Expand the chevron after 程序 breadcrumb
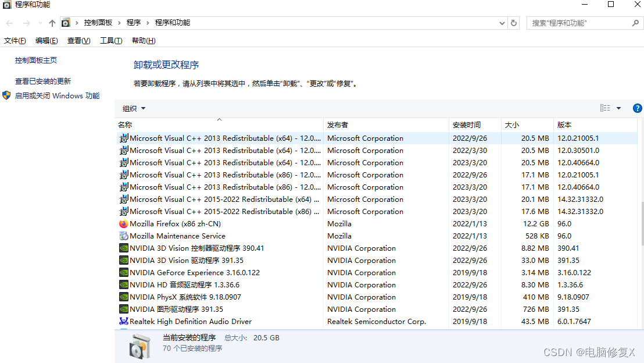644x363 pixels. click(x=148, y=23)
